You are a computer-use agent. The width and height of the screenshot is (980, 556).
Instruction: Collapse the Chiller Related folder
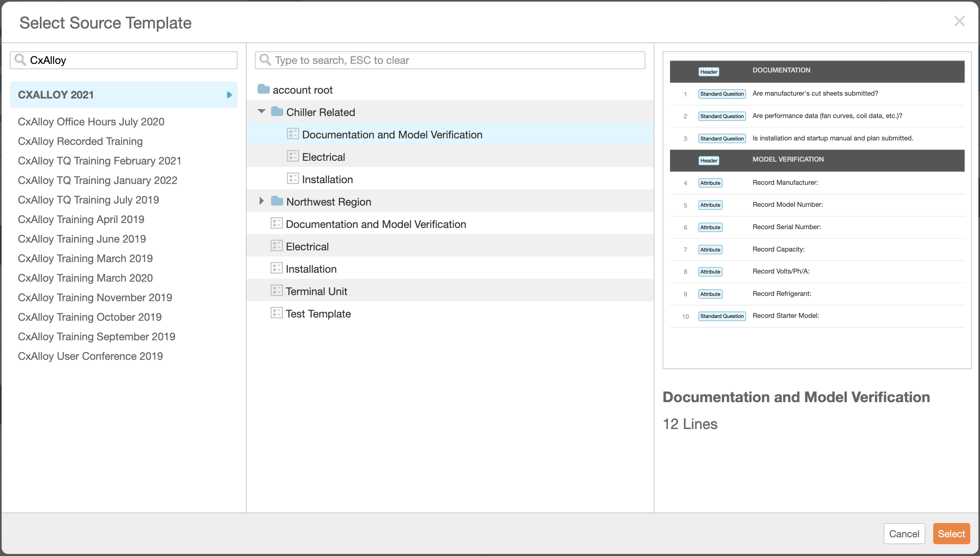click(x=262, y=111)
